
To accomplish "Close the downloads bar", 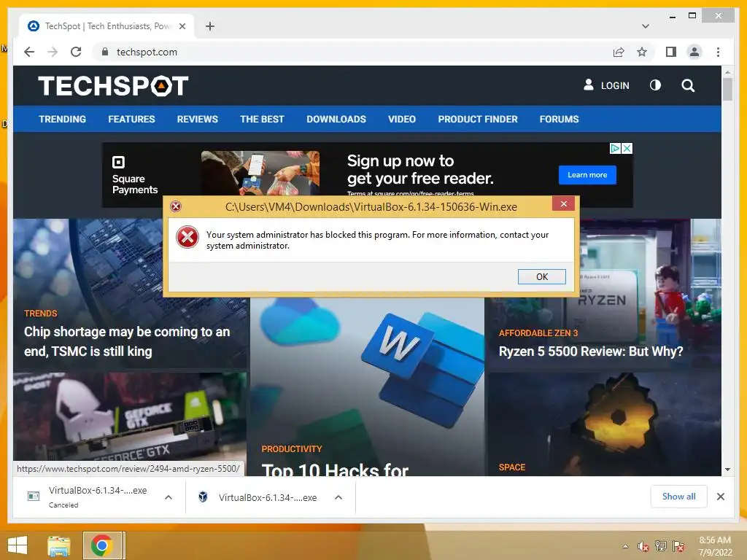I will 720,497.
